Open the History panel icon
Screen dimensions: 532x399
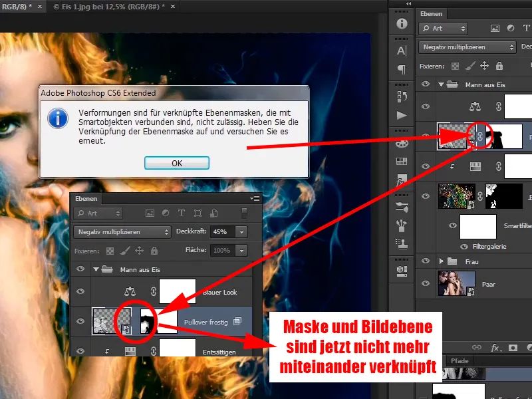point(402,96)
